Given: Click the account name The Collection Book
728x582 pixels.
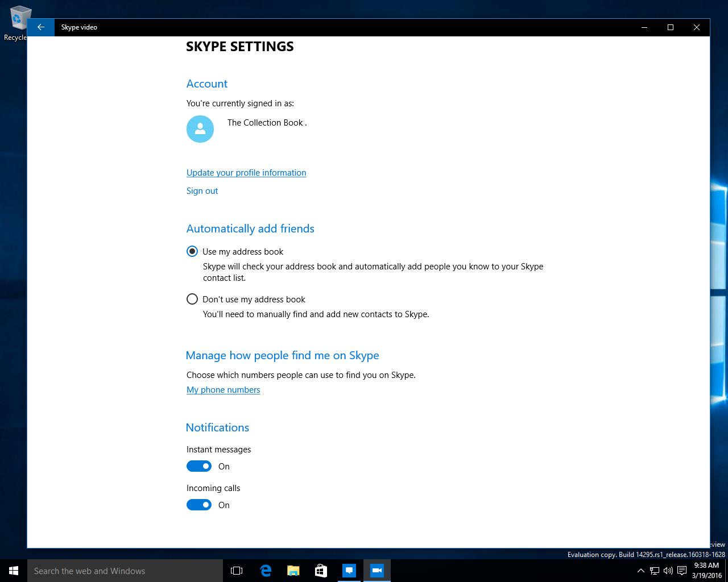Looking at the screenshot, I should 267,123.
